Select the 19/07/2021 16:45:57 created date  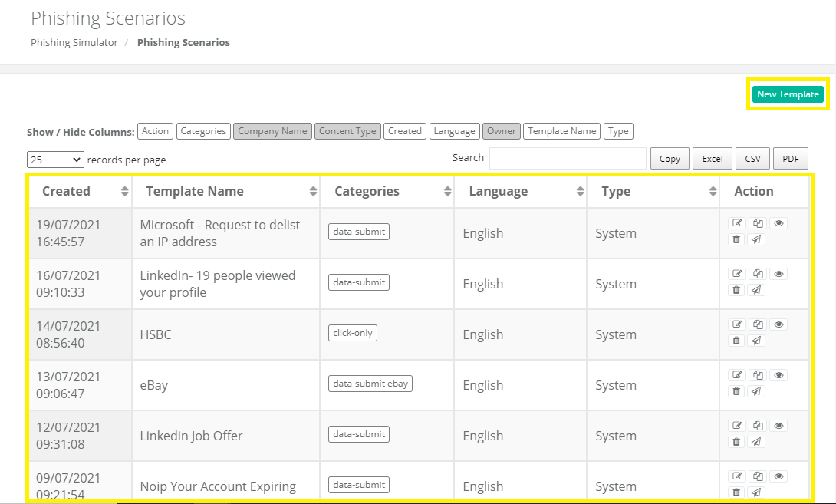[x=68, y=233]
